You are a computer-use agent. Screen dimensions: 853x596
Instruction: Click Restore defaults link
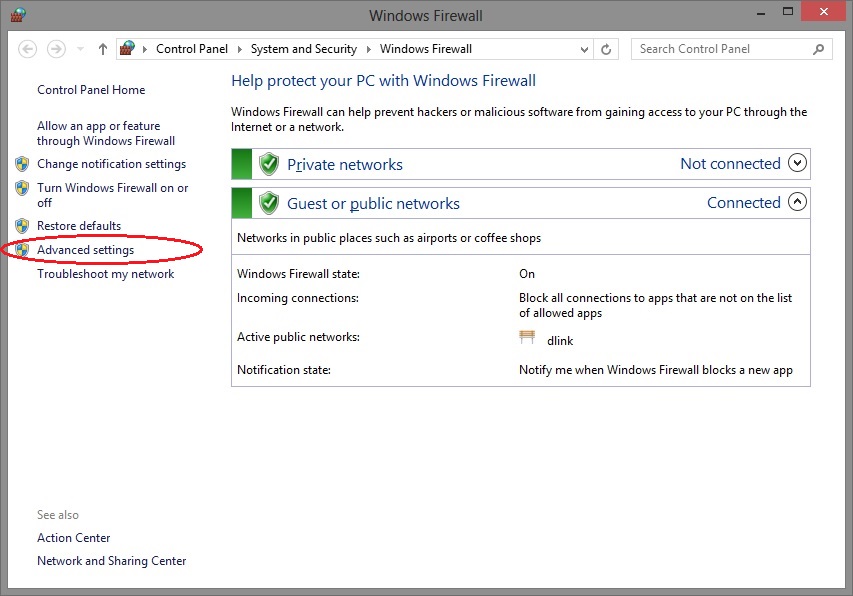(x=79, y=226)
